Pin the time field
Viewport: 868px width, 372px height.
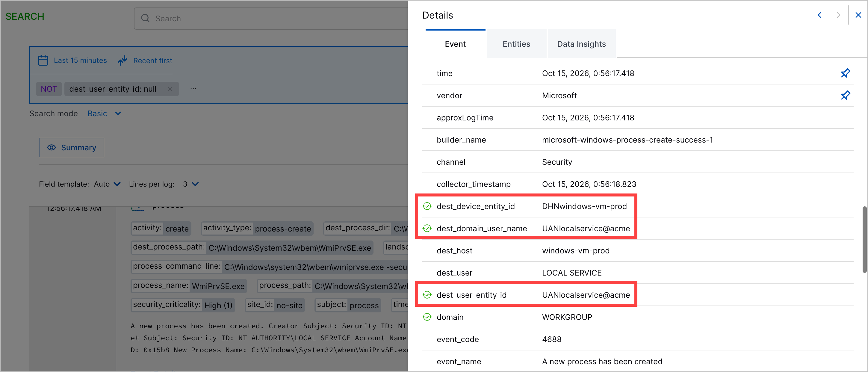pyautogui.click(x=845, y=73)
